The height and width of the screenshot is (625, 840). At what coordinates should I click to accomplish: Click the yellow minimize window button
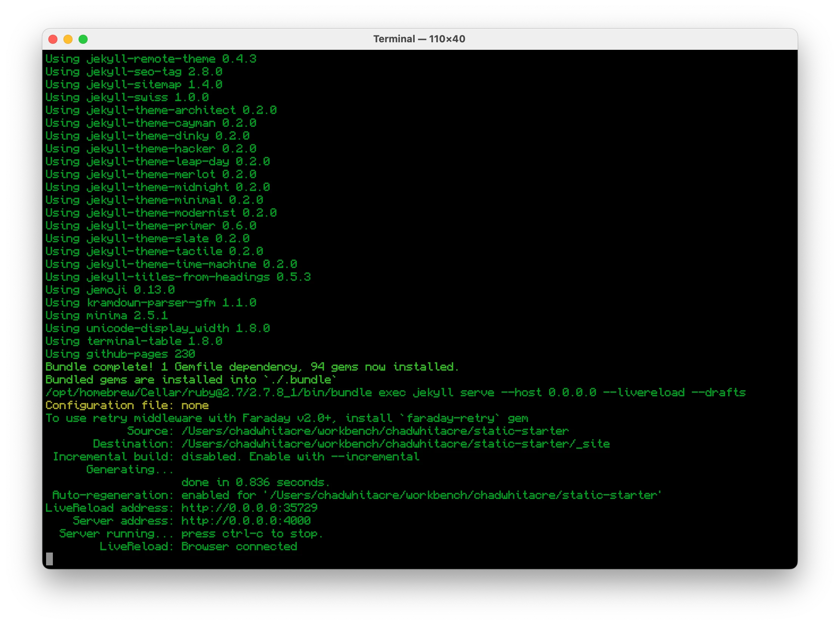[68, 39]
